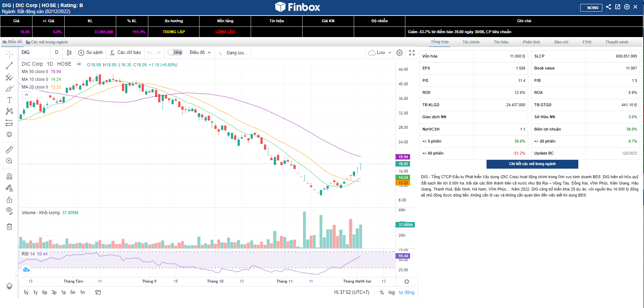This screenshot has height=308, width=644.
Task: Click the add plus circle icon
Action: pos(627,7)
